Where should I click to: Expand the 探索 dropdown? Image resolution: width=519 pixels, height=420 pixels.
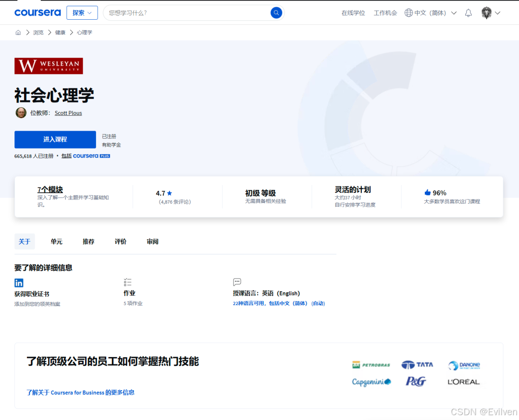[82, 13]
